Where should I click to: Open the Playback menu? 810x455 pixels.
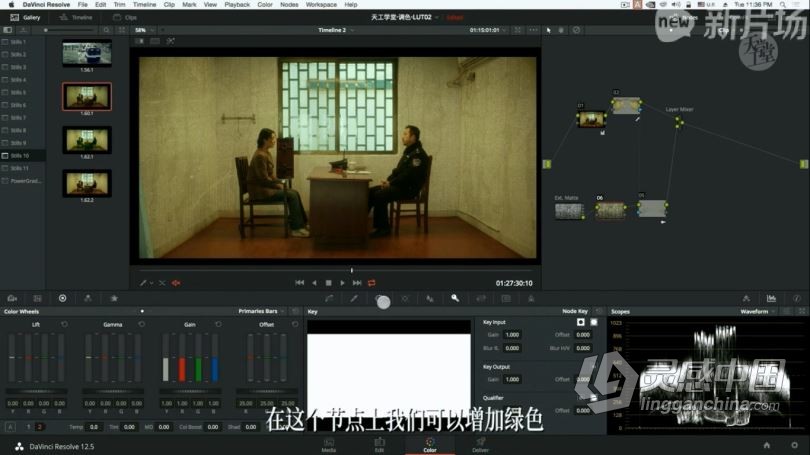tap(238, 5)
